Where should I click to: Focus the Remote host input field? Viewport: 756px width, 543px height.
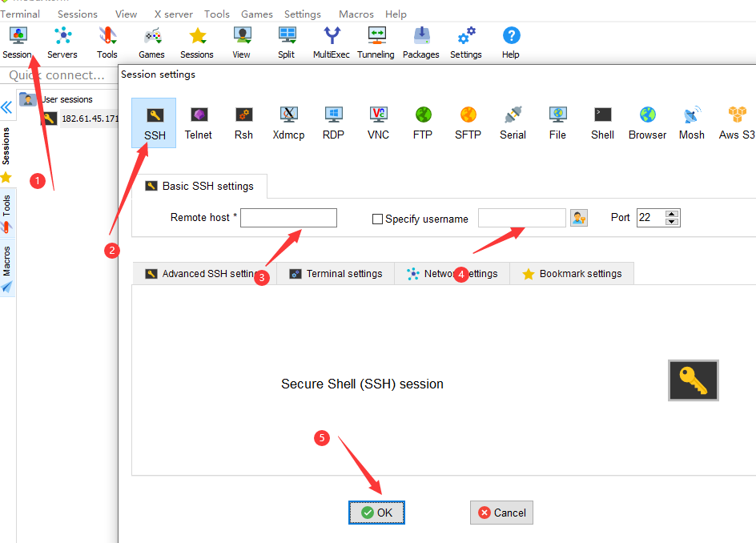[288, 218]
